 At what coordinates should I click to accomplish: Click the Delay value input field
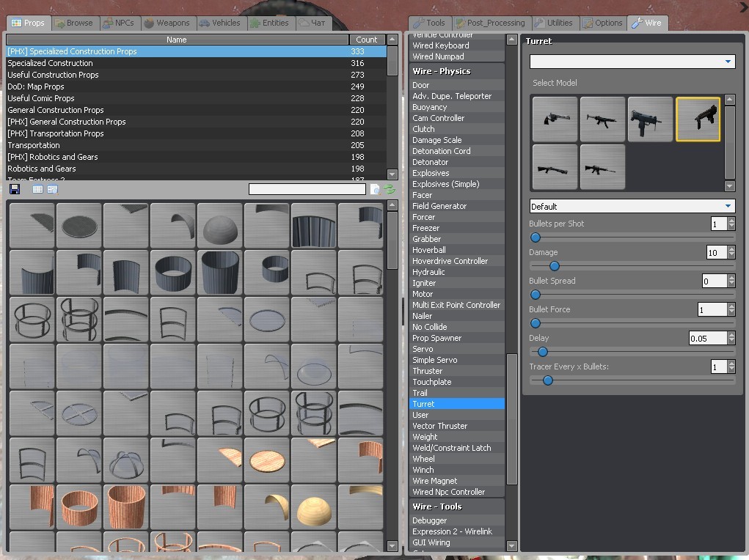tap(707, 338)
